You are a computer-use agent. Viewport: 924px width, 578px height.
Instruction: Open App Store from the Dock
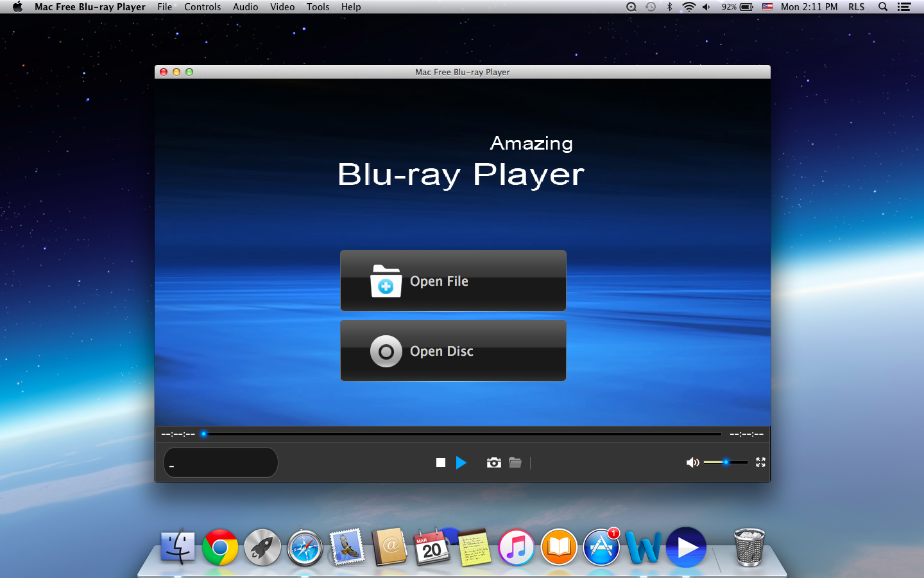click(x=601, y=547)
